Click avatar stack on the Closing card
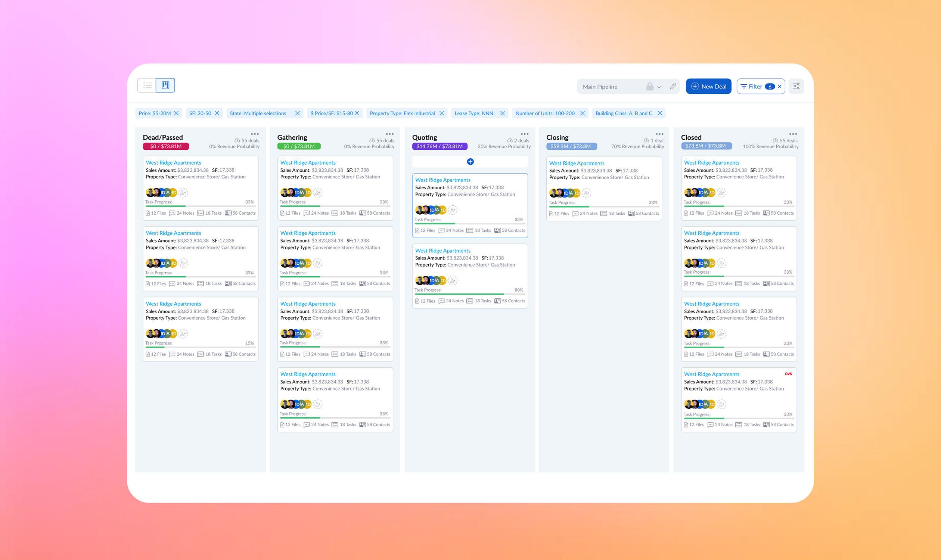This screenshot has height=560, width=941. click(564, 193)
